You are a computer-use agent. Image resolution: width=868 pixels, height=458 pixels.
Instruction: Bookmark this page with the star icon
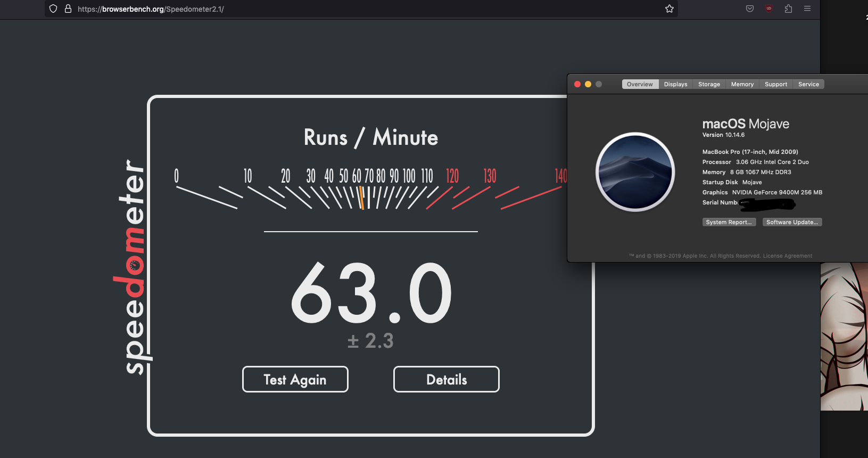(669, 9)
